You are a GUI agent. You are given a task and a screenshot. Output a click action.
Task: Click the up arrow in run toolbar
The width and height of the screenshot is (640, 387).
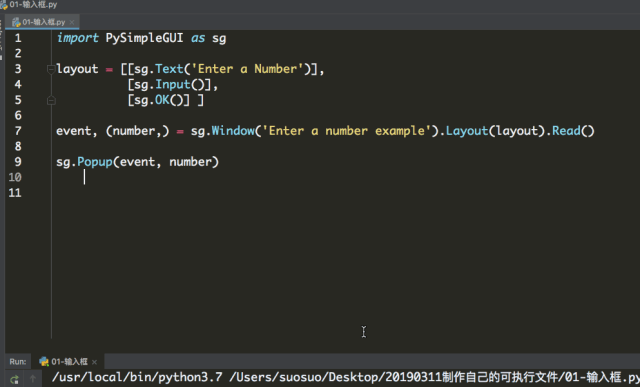[33, 379]
